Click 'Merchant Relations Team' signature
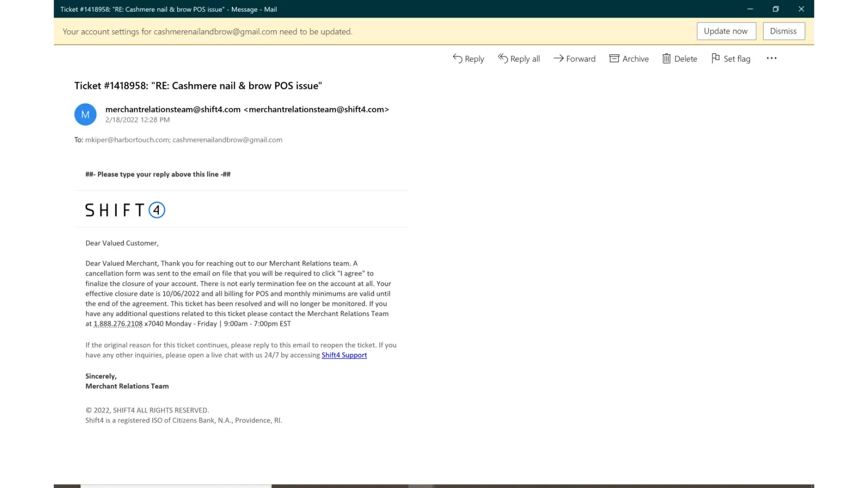 [127, 386]
